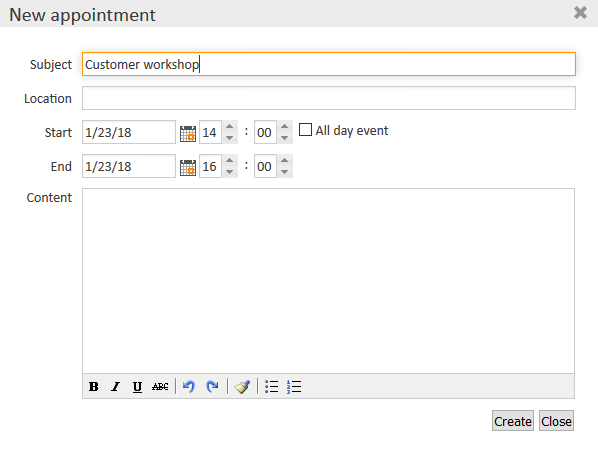
Task: Apply bold formatting in content editor
Action: 93,387
